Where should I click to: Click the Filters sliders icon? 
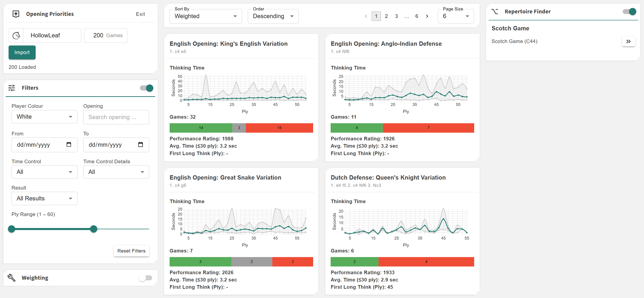pos(12,88)
